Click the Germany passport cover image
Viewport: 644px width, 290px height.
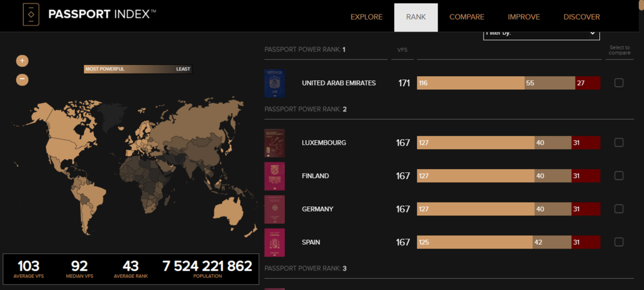(x=275, y=209)
